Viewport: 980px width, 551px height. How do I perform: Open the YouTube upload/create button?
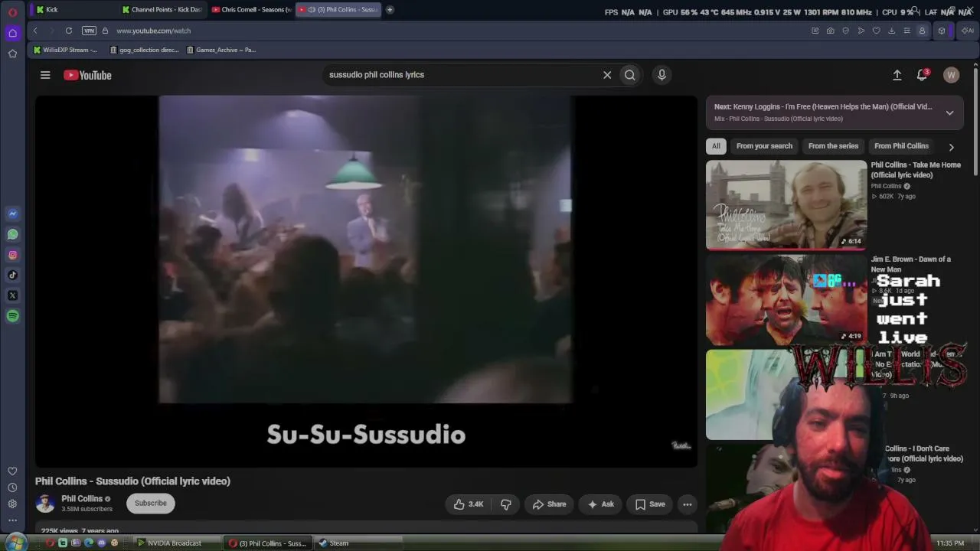click(897, 75)
